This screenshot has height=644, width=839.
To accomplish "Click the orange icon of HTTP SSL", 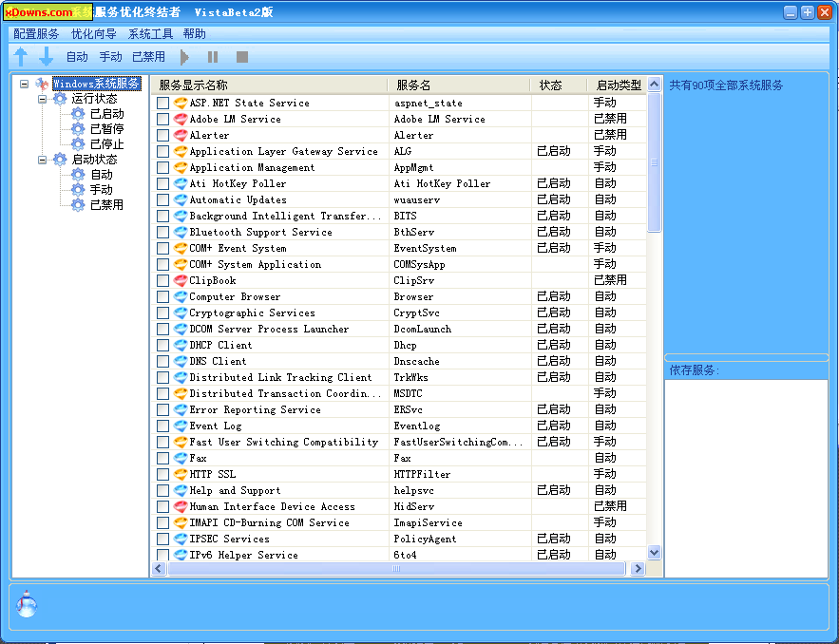I will point(181,474).
